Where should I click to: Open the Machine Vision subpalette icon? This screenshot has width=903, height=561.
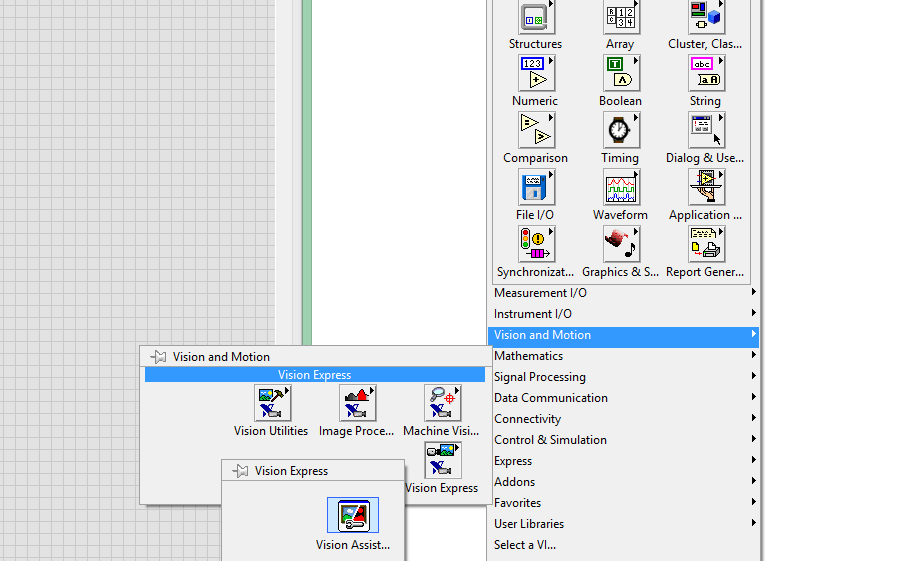coord(442,403)
